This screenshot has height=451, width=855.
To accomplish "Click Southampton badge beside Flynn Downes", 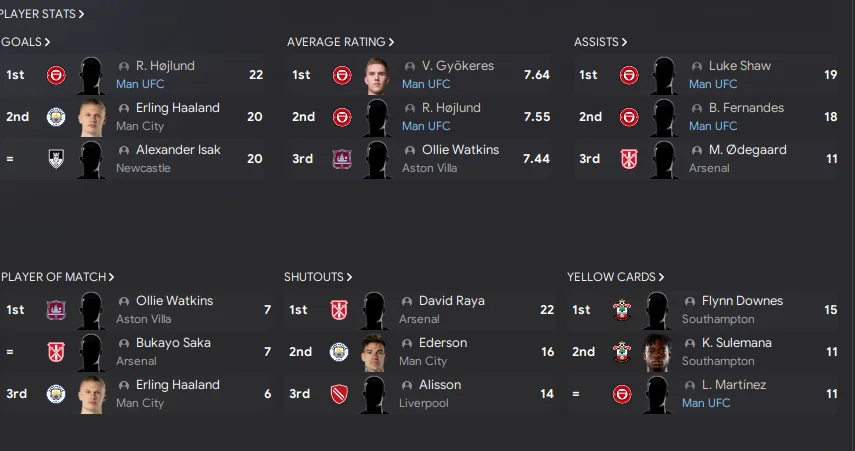I will tap(622, 310).
